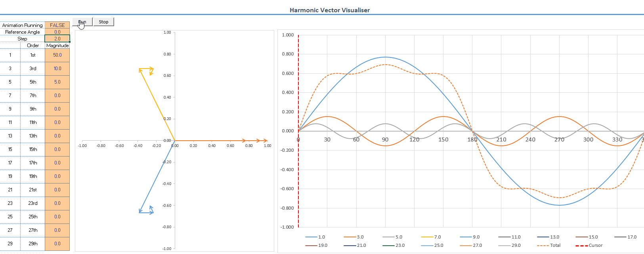Select the 3rd harmonic magnitude cell 10.0
This screenshot has height=254, width=644.
pyautogui.click(x=57, y=69)
